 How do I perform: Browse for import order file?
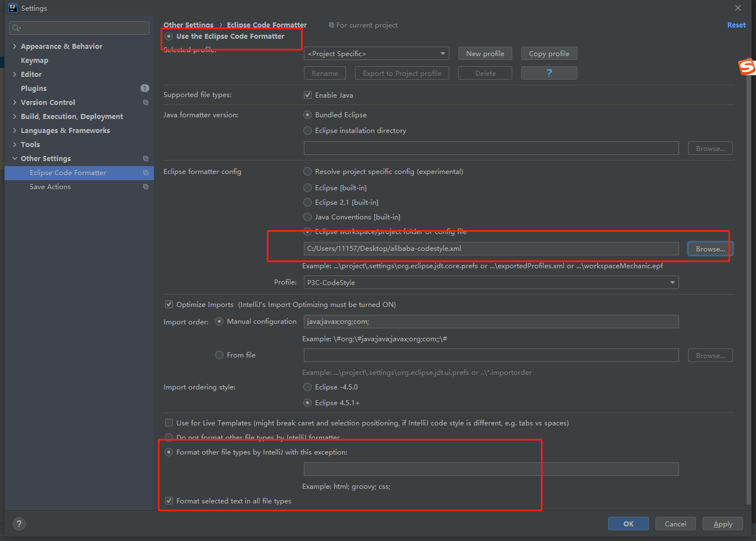pyautogui.click(x=710, y=355)
